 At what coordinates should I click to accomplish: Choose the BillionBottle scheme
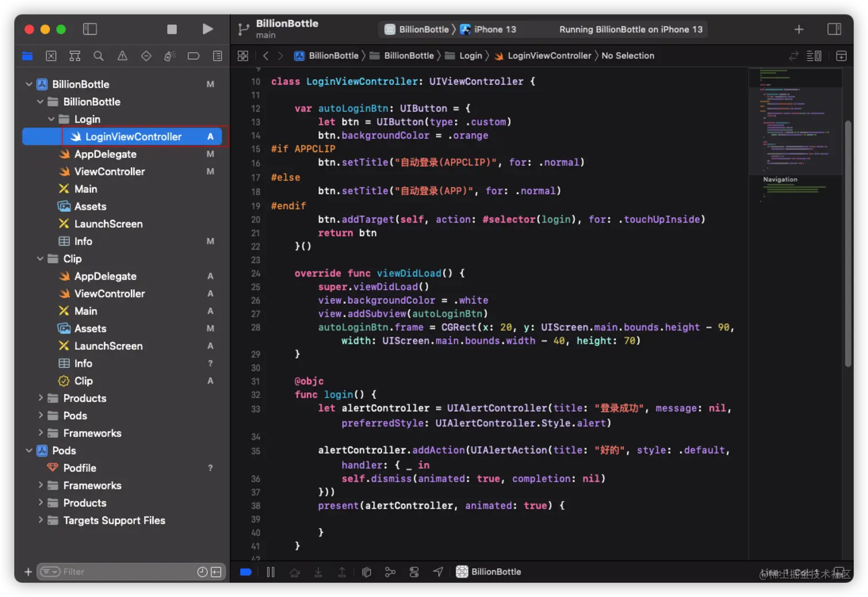point(417,29)
